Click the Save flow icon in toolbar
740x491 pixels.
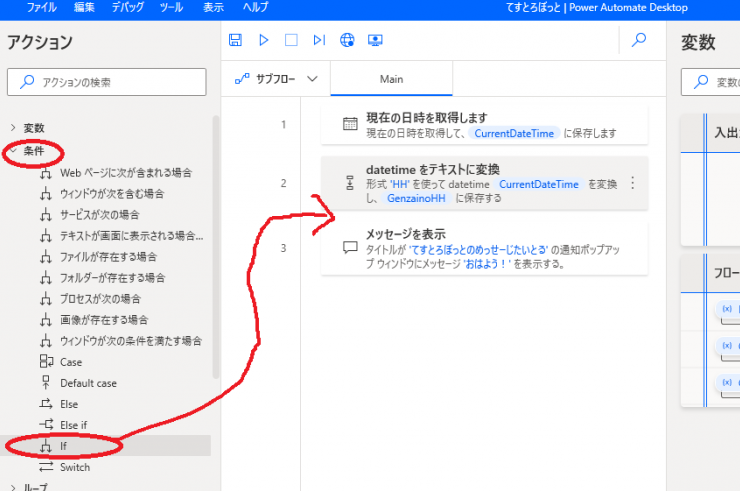coord(235,40)
